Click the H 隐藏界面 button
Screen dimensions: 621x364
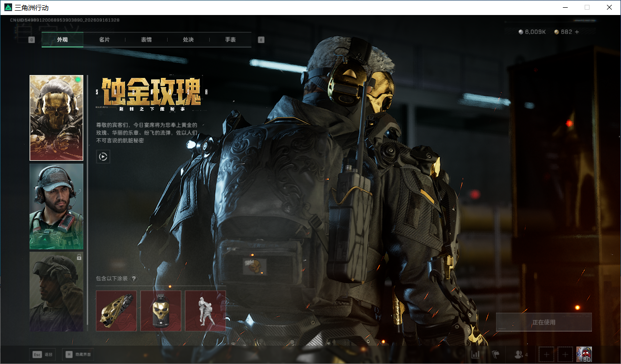(78, 354)
